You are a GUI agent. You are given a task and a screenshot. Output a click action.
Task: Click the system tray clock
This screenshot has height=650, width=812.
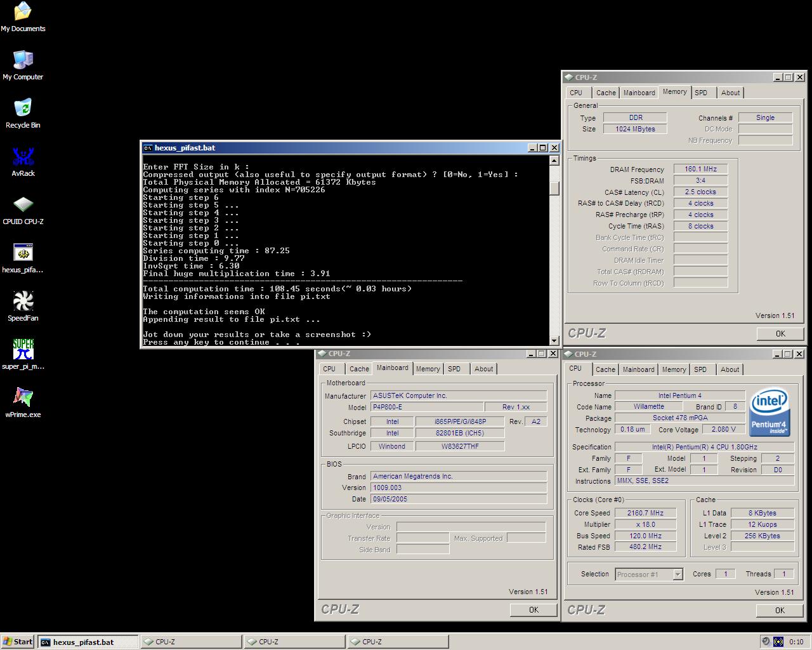pos(796,642)
